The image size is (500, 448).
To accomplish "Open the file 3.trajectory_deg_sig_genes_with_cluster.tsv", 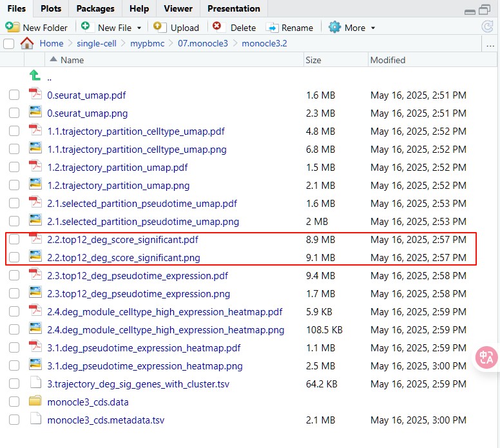I will (x=139, y=384).
